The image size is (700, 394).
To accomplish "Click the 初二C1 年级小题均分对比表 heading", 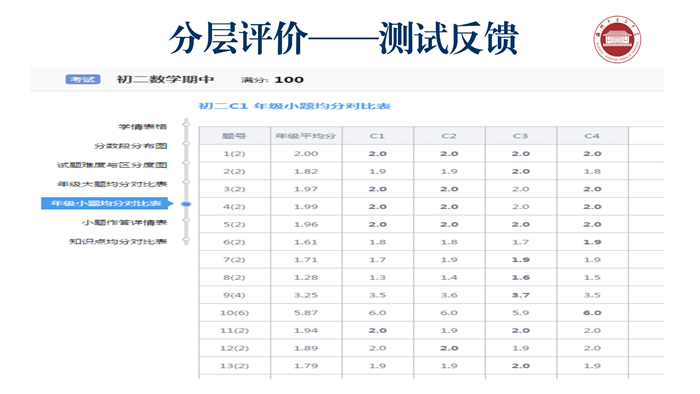I will click(295, 106).
